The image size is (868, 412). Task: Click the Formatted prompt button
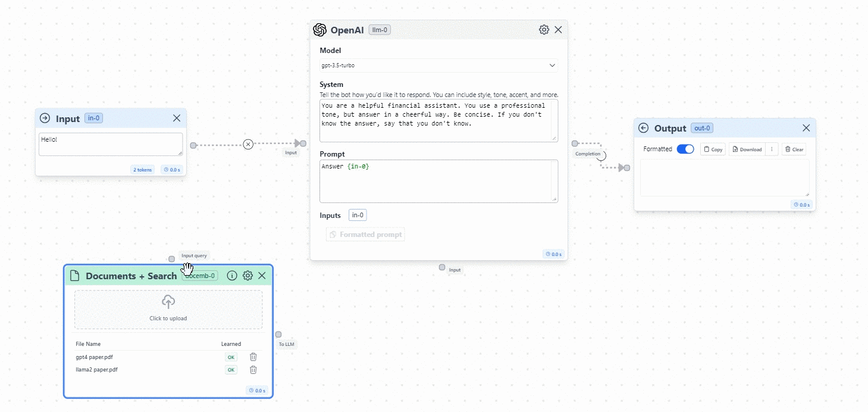pos(365,235)
